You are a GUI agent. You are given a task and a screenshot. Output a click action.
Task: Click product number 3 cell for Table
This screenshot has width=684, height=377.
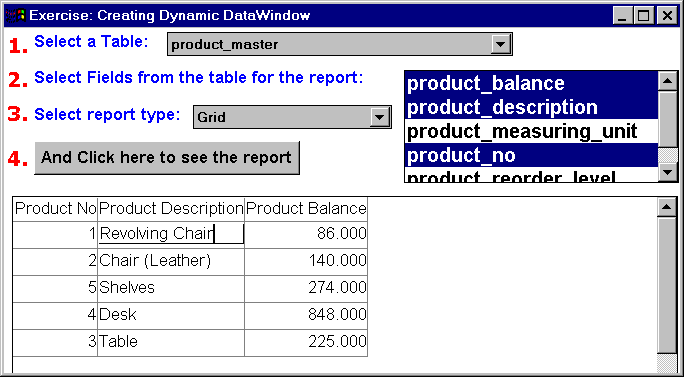click(55, 342)
